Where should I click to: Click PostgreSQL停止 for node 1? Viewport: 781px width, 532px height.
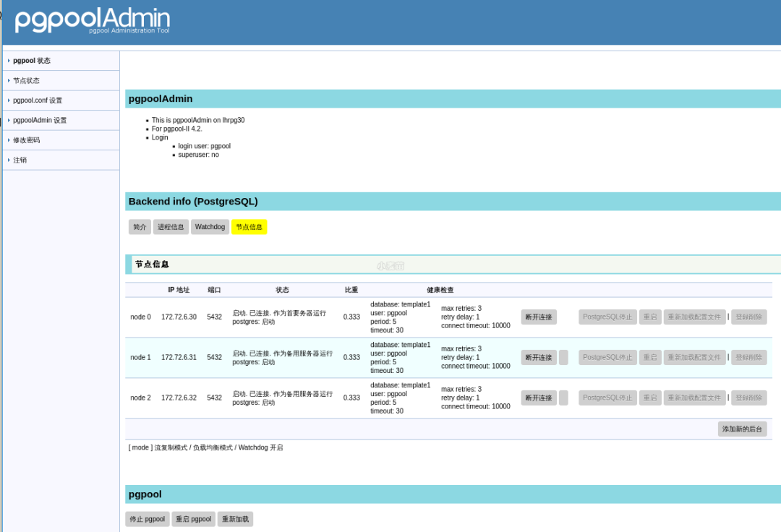click(x=607, y=357)
